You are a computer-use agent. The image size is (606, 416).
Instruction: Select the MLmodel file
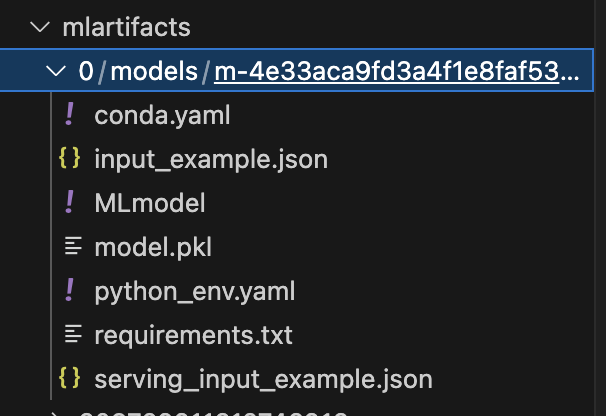[150, 203]
